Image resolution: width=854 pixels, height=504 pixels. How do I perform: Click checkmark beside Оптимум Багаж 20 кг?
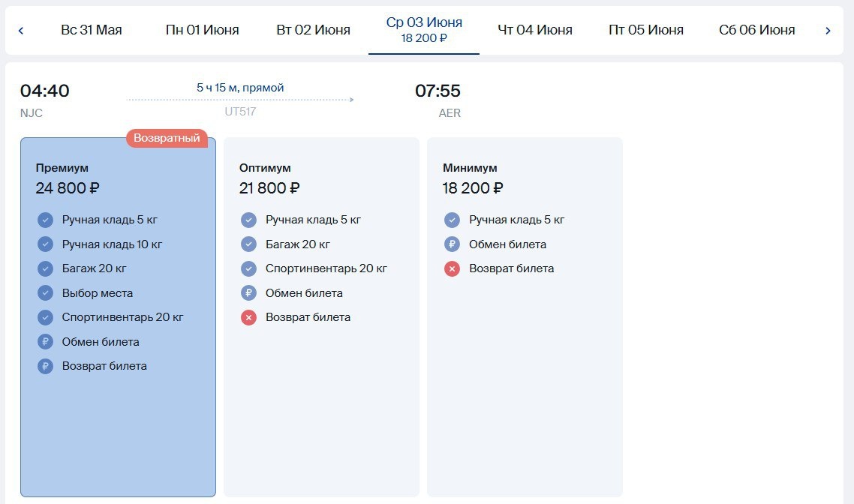click(248, 244)
